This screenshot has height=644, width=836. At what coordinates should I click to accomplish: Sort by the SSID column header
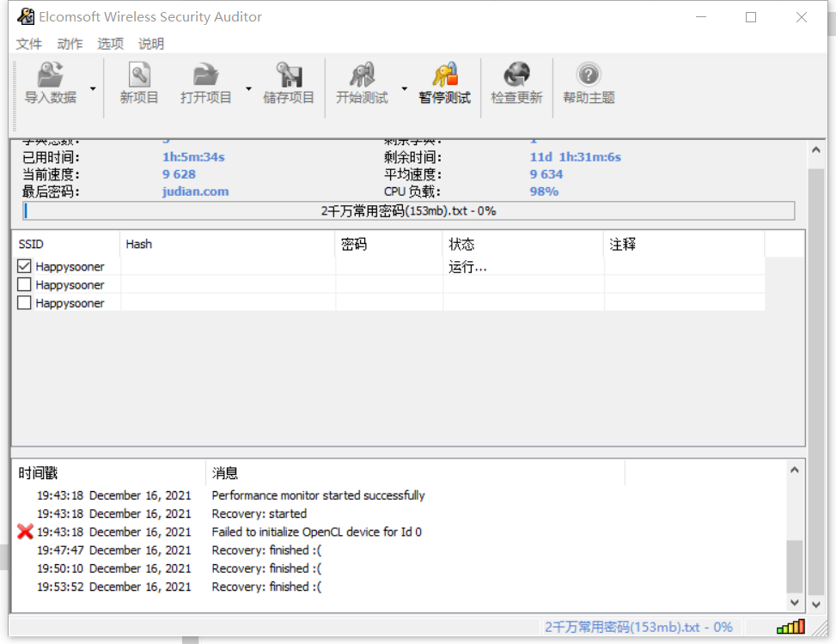coord(66,244)
